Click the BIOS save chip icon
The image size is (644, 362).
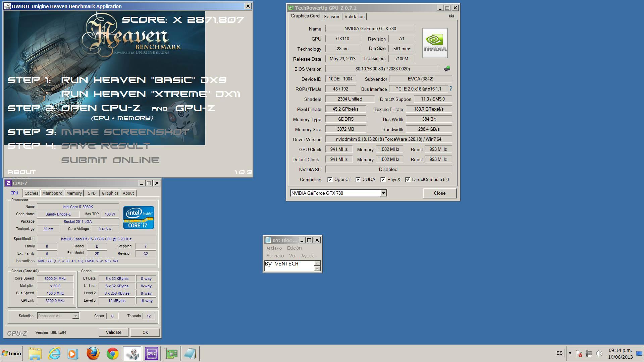[x=447, y=69]
